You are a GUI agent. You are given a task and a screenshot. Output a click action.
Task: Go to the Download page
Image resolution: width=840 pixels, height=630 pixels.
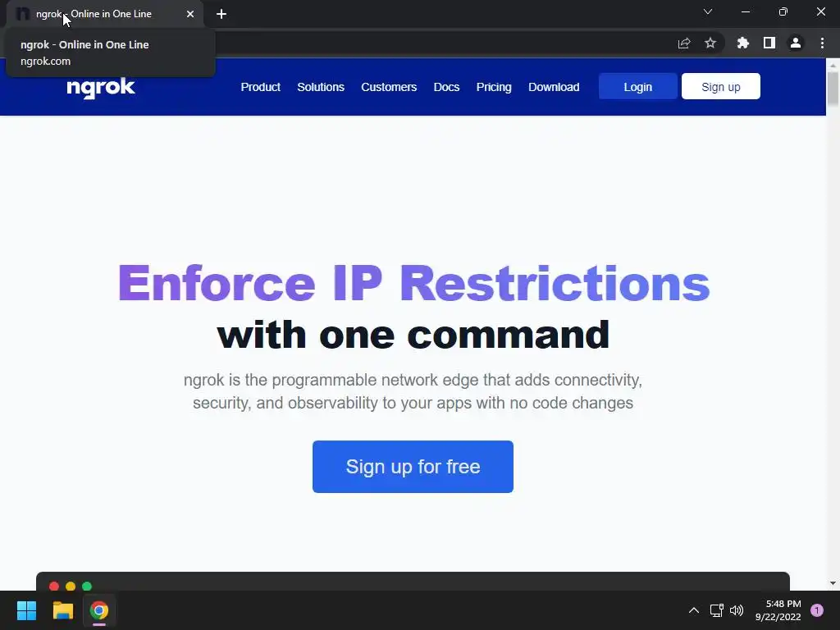[x=554, y=87]
